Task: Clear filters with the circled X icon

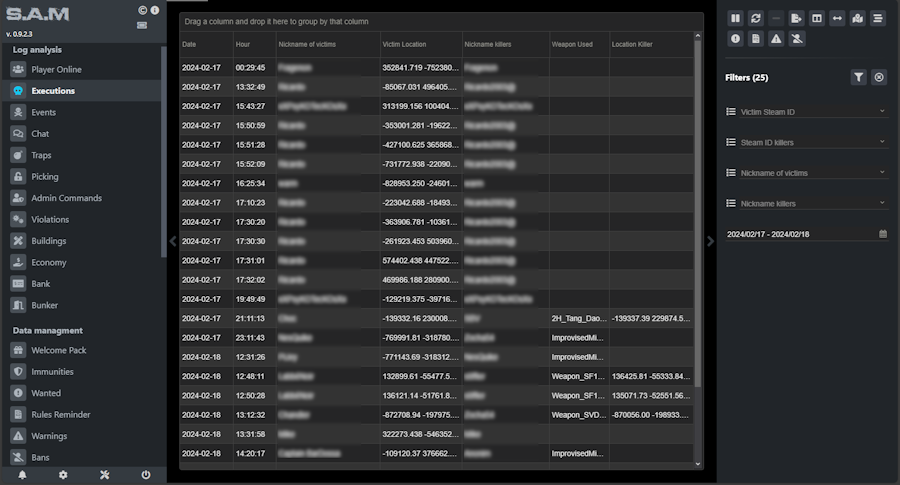Action: click(x=879, y=77)
